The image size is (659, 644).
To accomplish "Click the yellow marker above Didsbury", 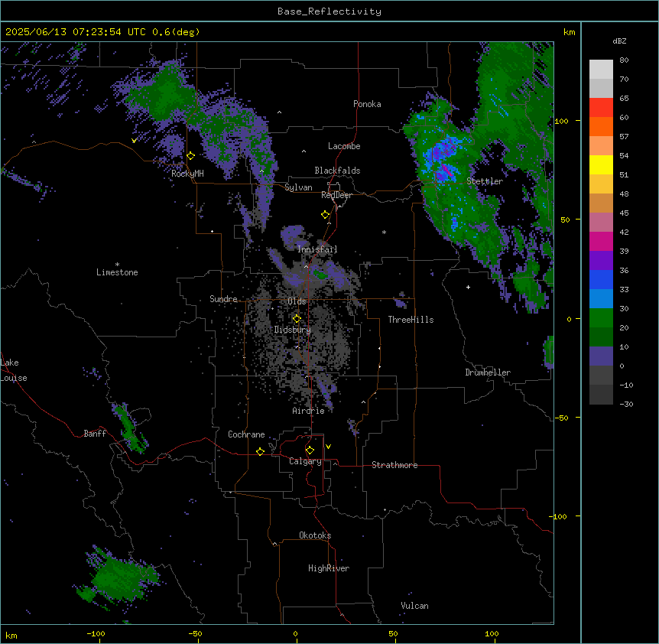I will (x=297, y=318).
